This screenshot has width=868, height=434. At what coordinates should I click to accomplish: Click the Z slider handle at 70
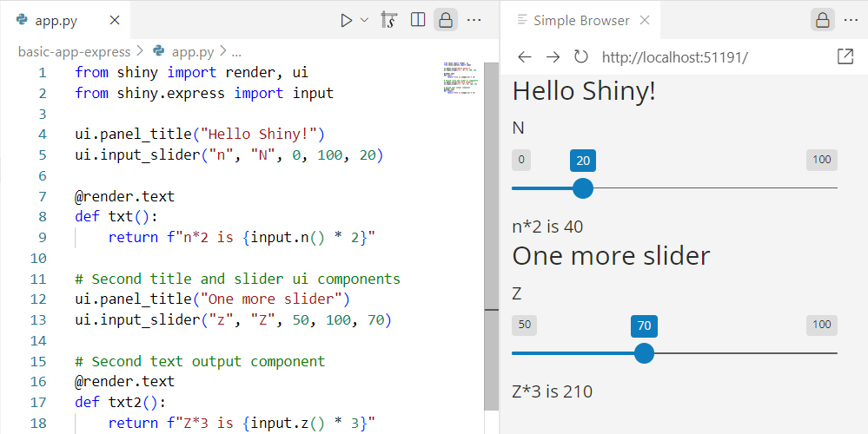click(644, 353)
